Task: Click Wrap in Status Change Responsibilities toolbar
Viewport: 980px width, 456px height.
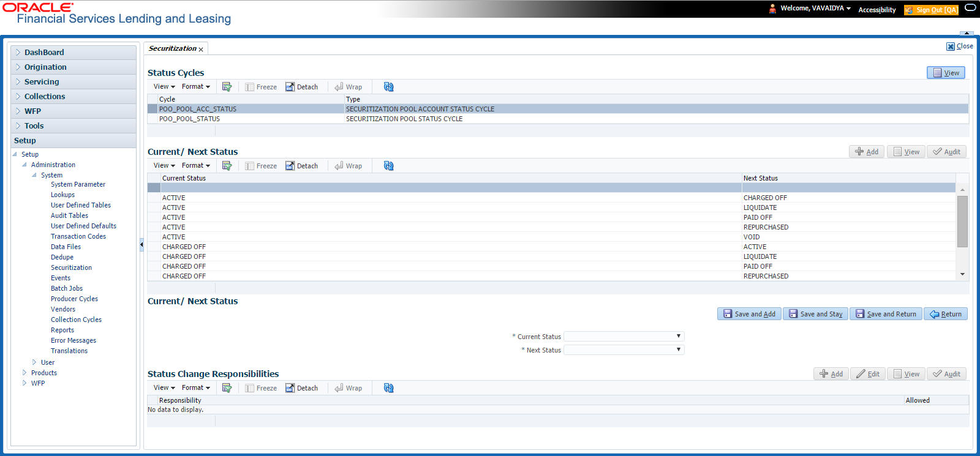Action: coord(348,388)
